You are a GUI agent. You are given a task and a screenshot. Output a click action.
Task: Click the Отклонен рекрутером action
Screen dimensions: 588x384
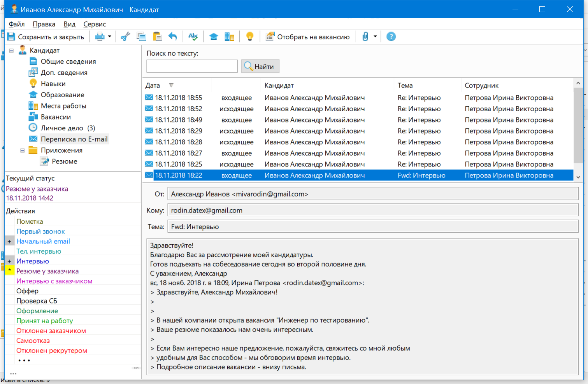pos(52,351)
